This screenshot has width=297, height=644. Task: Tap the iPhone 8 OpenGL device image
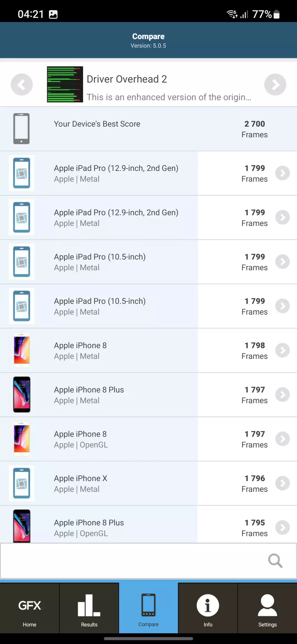[22, 439]
